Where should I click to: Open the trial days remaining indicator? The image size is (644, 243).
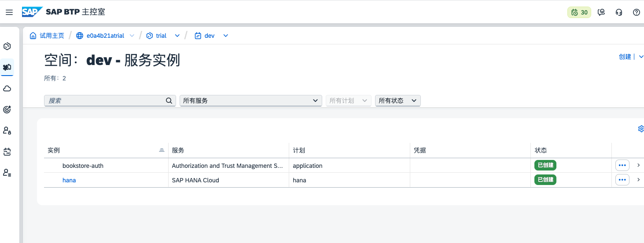coord(579,12)
